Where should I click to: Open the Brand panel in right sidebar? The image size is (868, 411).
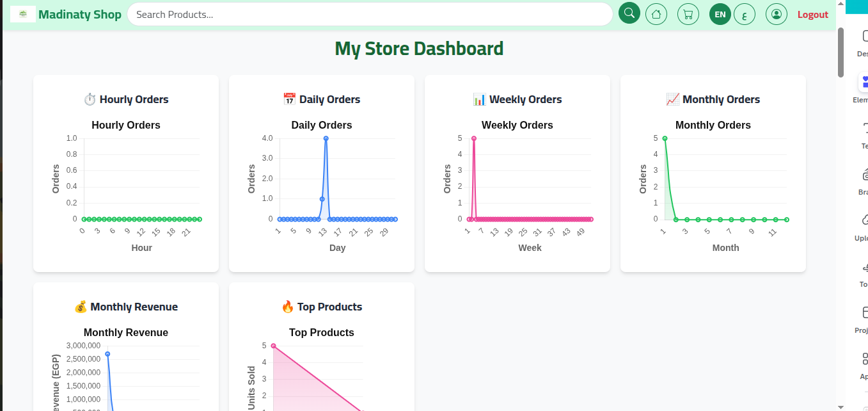pos(864,179)
